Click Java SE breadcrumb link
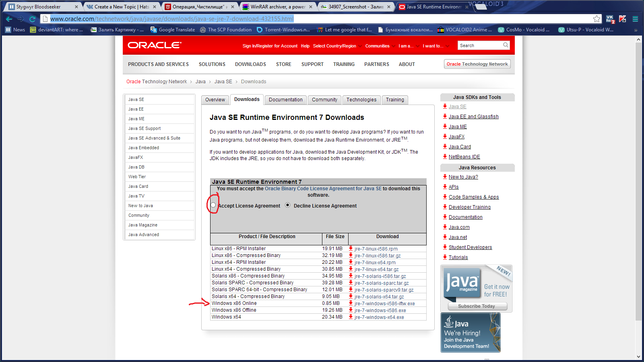The height and width of the screenshot is (362, 644). 223,82
